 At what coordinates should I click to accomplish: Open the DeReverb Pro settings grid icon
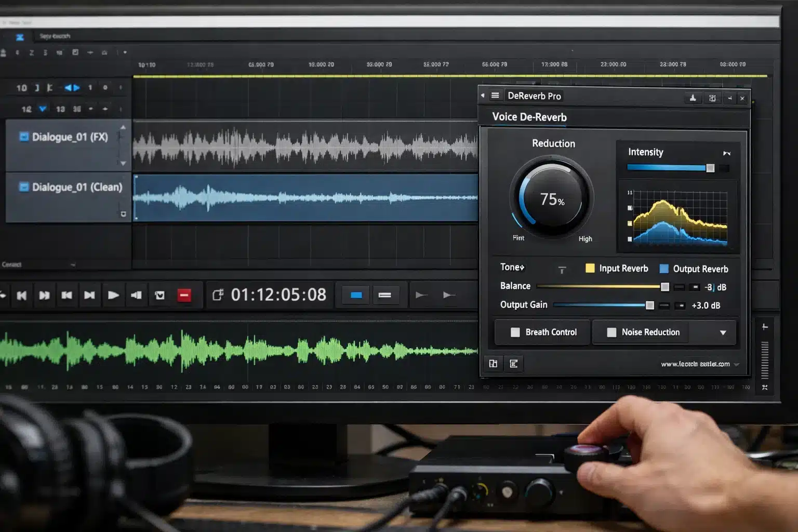click(712, 98)
